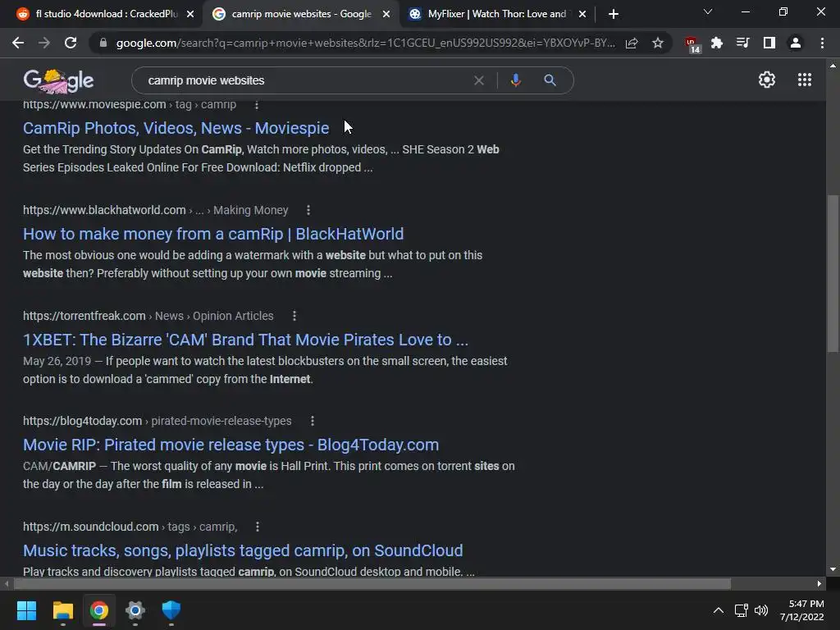840x630 pixels.
Task: Share this page from address bar
Action: coord(632,43)
